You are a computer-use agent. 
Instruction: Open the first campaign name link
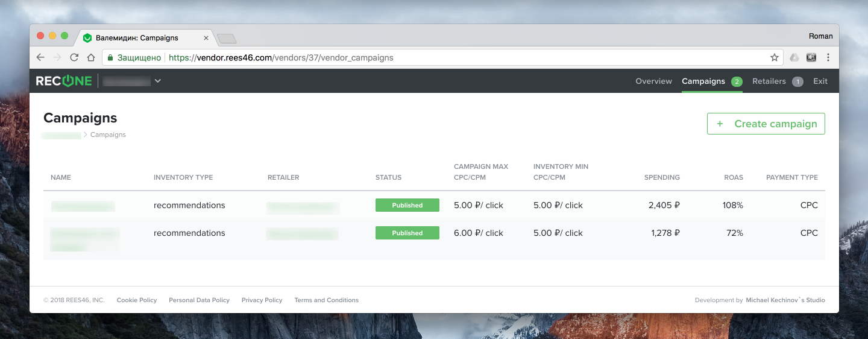[x=83, y=206]
